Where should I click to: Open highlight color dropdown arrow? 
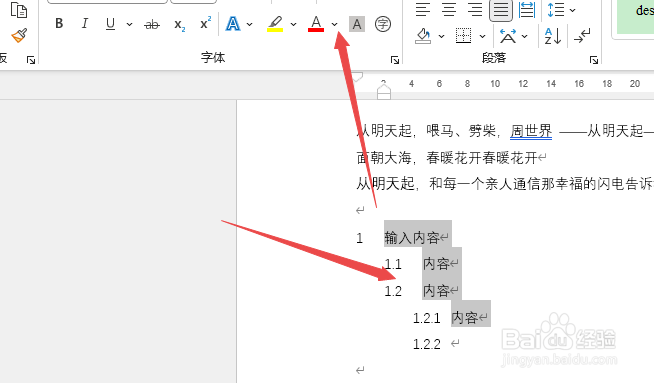pos(293,24)
